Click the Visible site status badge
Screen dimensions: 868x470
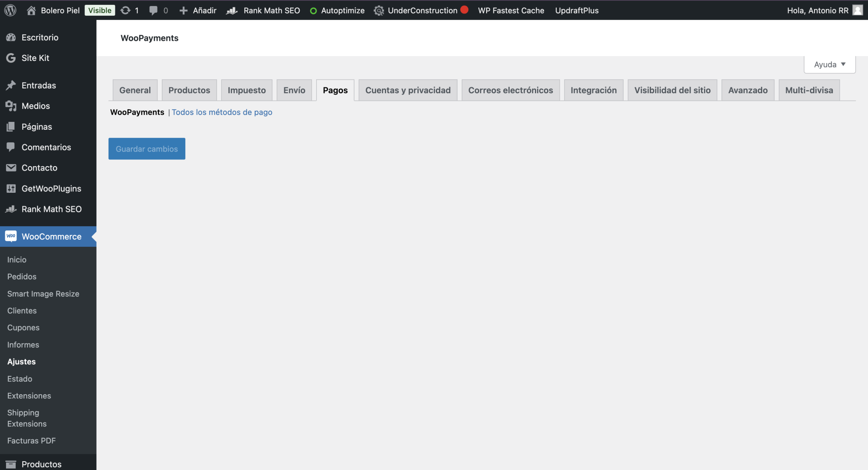(100, 10)
